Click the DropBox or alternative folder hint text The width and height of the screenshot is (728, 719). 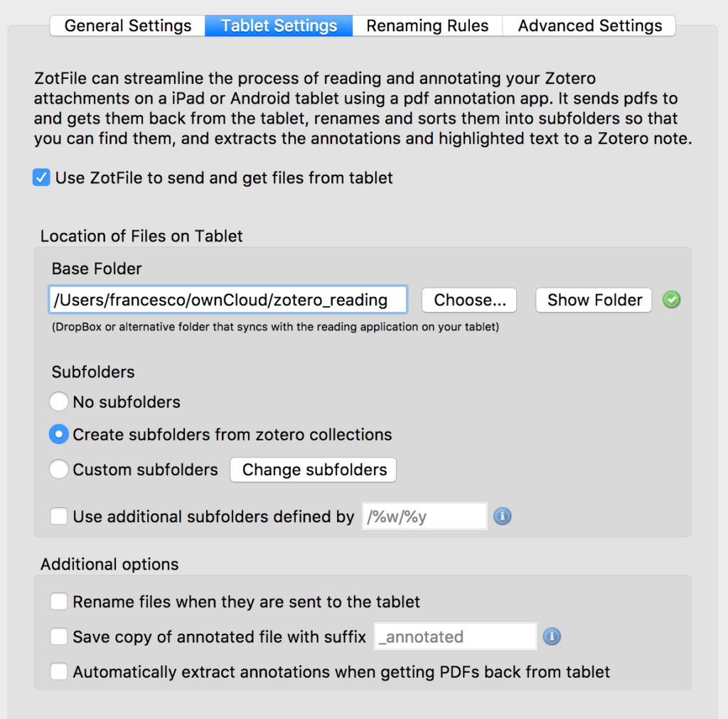[x=275, y=327]
